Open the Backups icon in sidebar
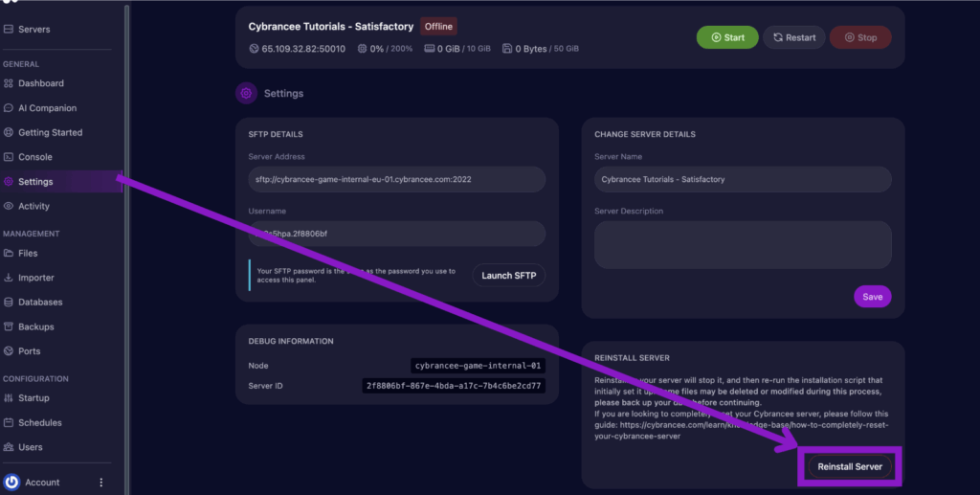This screenshot has height=495, width=980. tap(9, 327)
